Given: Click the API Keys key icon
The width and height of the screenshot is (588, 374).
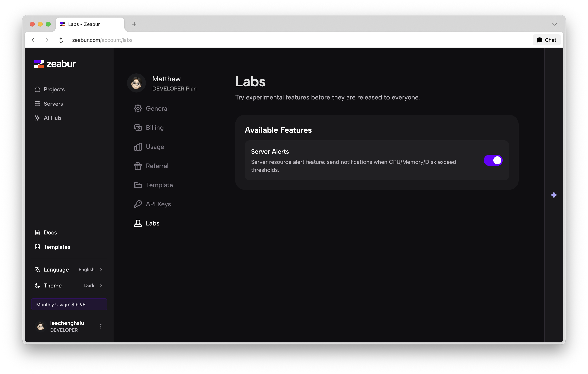Looking at the screenshot, I should click(138, 204).
